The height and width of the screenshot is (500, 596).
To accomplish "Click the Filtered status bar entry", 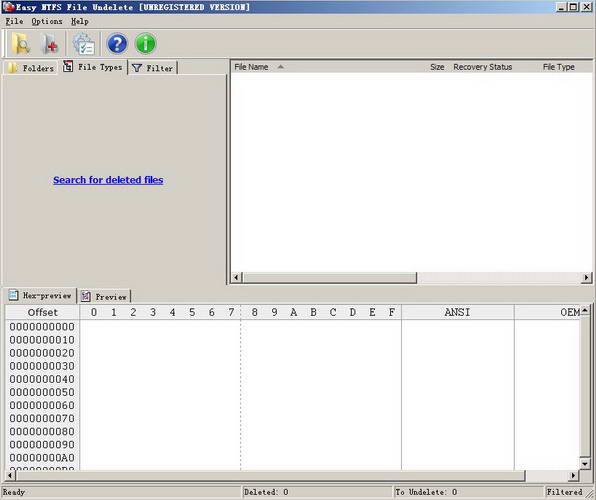I will click(564, 492).
